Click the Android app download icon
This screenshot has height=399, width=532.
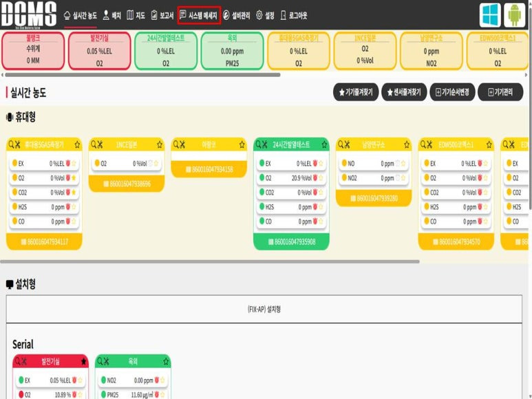[515, 15]
